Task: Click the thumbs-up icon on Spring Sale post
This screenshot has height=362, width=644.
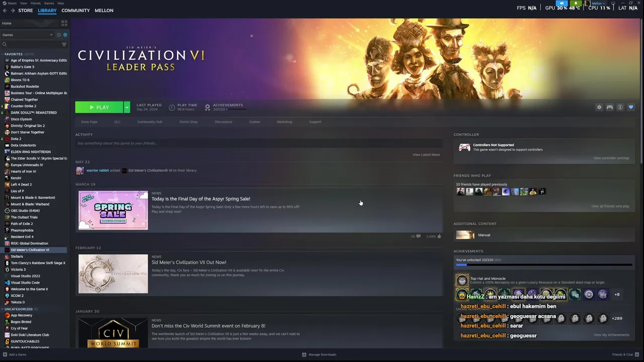Action: [x=439, y=236]
